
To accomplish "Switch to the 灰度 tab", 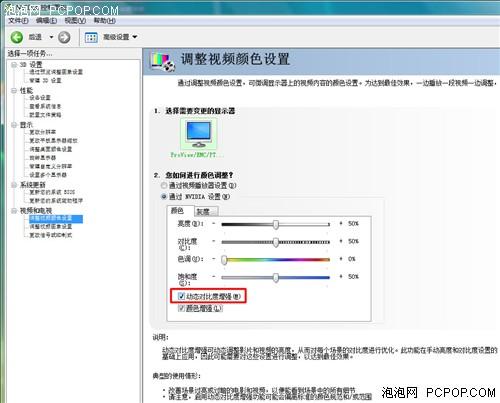I will coord(206,211).
